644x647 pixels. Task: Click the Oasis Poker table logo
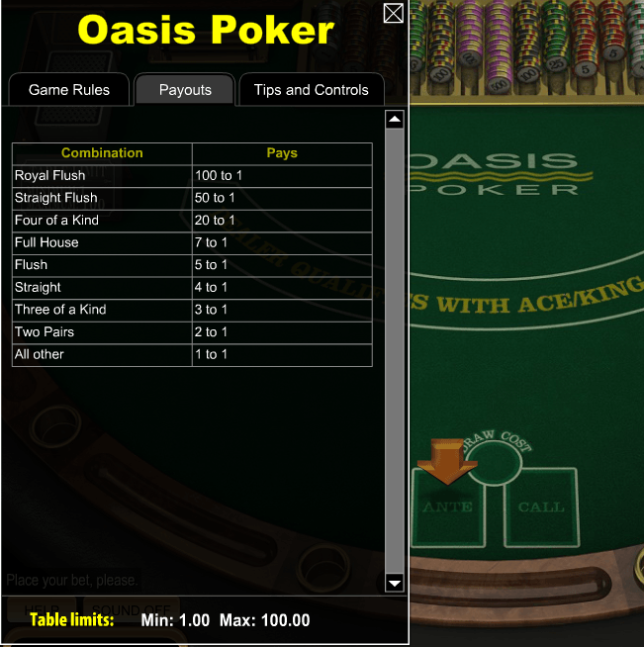tap(495, 174)
